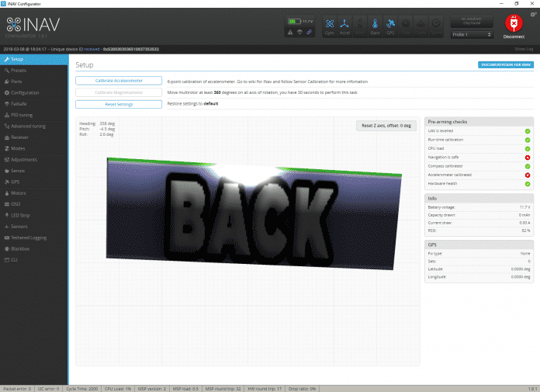Click Show Log in the log bar
The width and height of the screenshot is (540, 392).
pos(524,48)
